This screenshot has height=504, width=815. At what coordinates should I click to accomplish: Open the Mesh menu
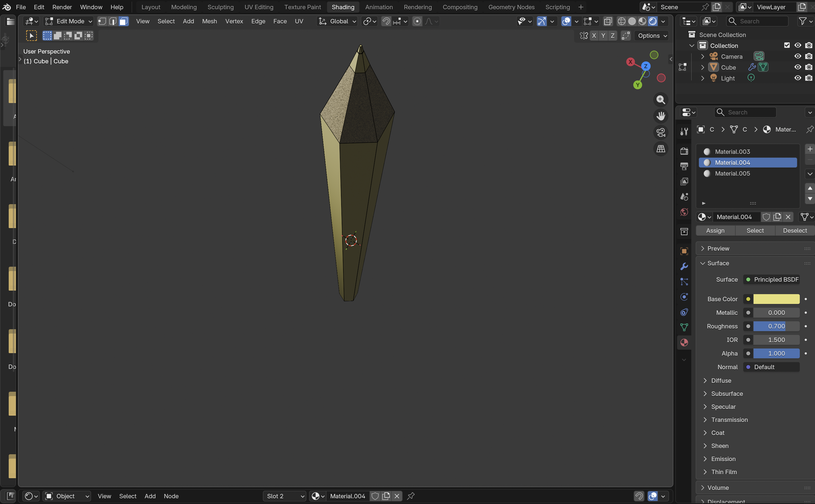point(209,21)
